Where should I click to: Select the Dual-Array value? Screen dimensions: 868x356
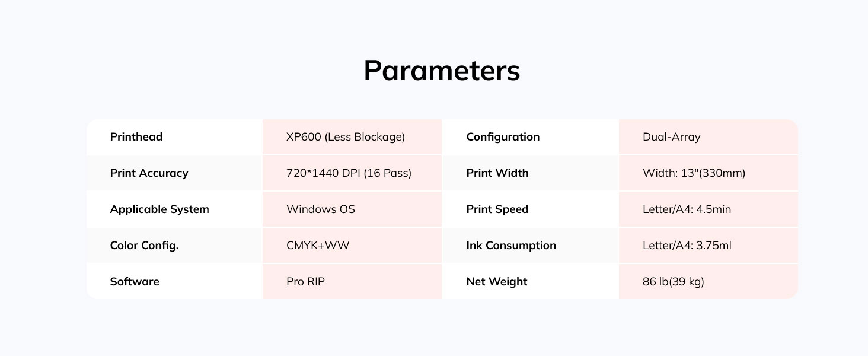[671, 137]
